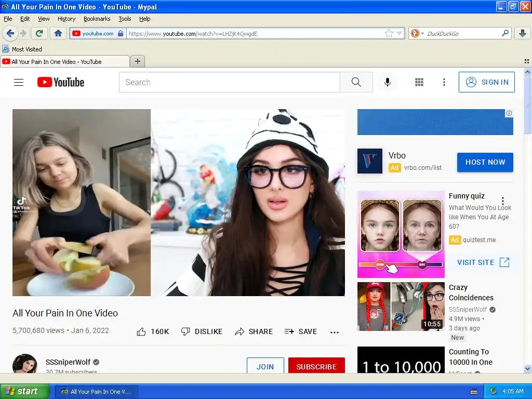
Task: Open the Help menu
Action: click(144, 19)
